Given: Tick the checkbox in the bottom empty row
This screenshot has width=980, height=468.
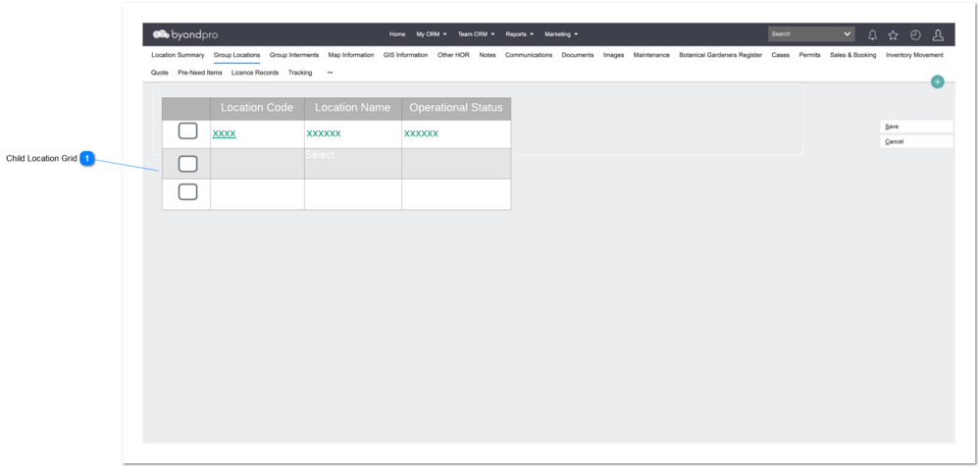Looking at the screenshot, I should pyautogui.click(x=187, y=192).
